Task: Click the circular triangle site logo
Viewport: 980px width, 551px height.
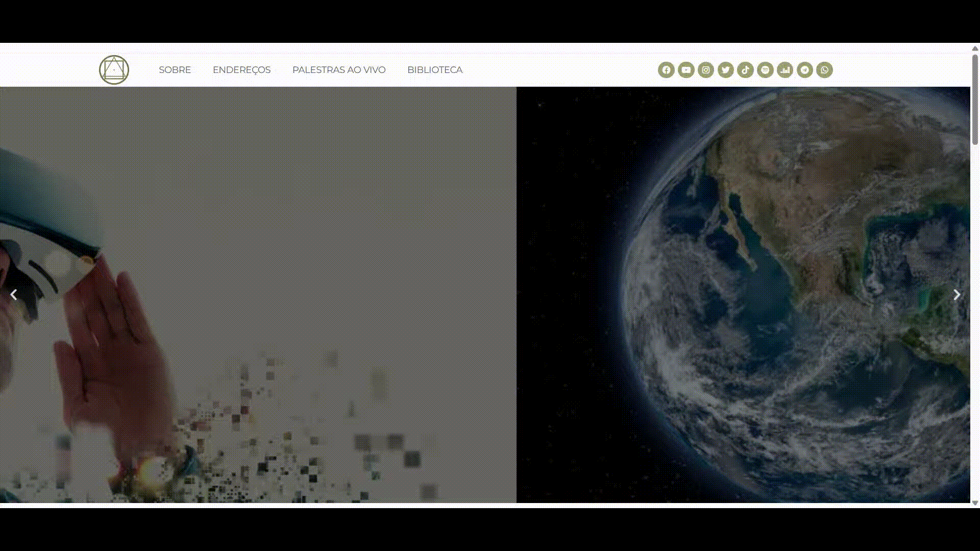Action: [x=114, y=70]
